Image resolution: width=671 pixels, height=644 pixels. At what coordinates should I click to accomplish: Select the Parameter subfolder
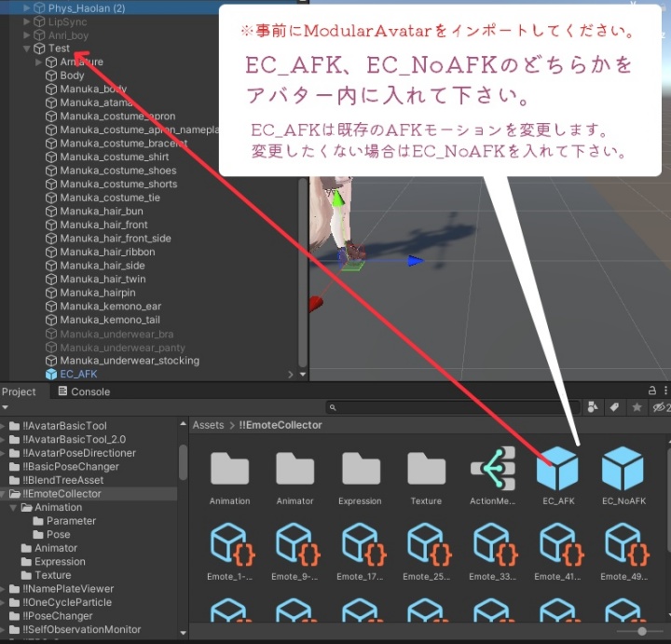point(71,521)
